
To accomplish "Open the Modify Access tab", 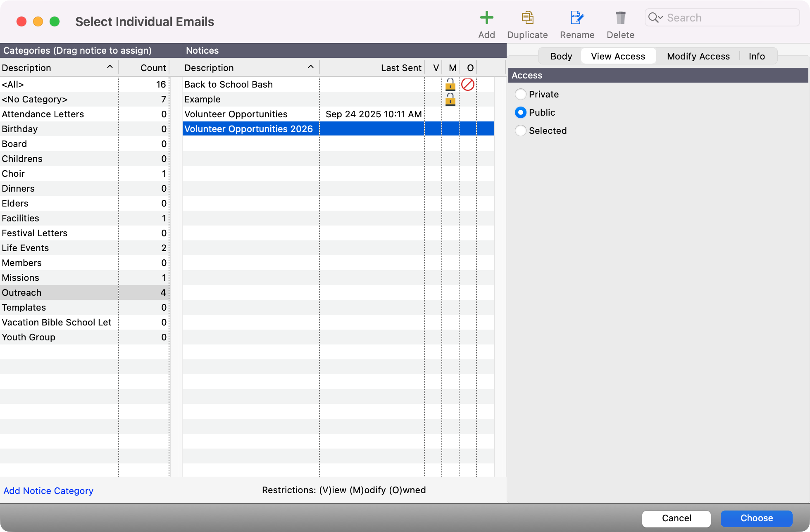I will (x=698, y=56).
